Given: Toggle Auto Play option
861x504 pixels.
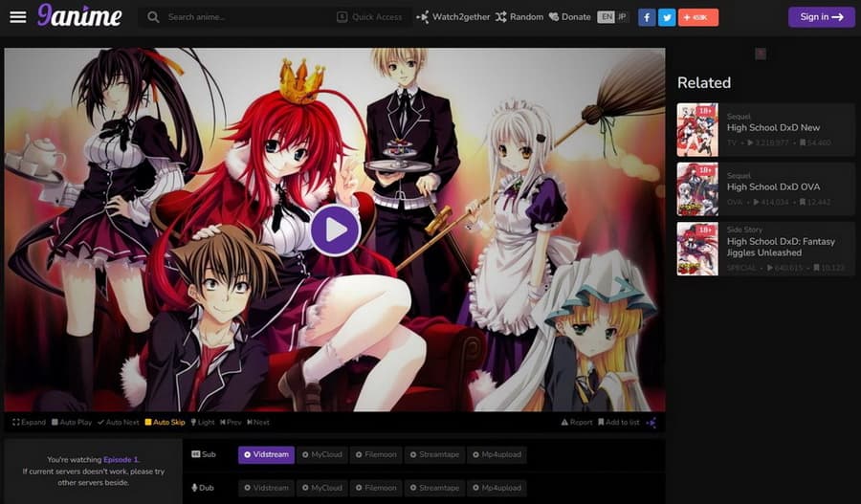Looking at the screenshot, I should pos(71,422).
